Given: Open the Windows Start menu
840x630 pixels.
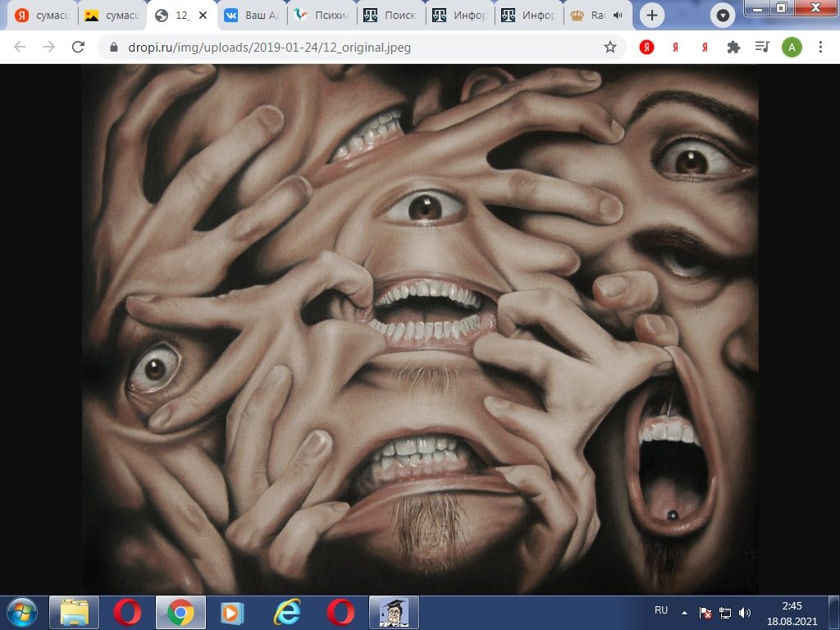Looking at the screenshot, I should point(22,612).
